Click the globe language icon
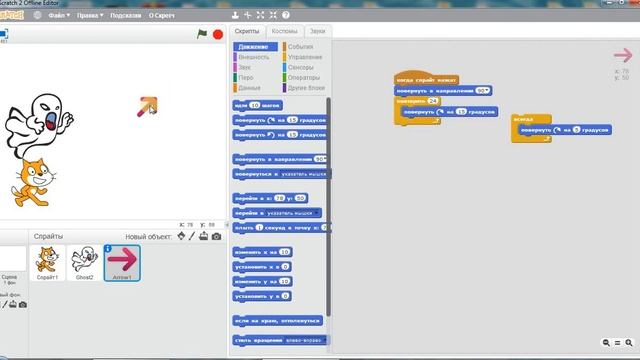 click(x=37, y=15)
